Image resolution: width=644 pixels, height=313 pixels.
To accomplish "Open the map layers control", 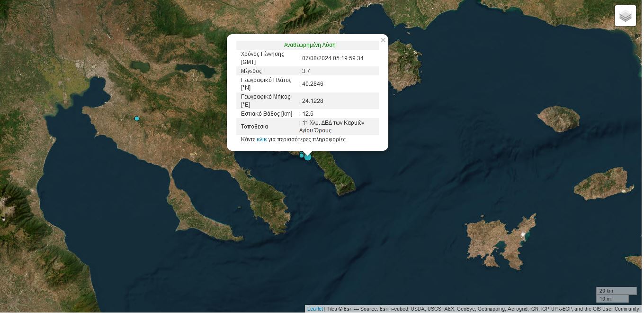I will tap(625, 16).
